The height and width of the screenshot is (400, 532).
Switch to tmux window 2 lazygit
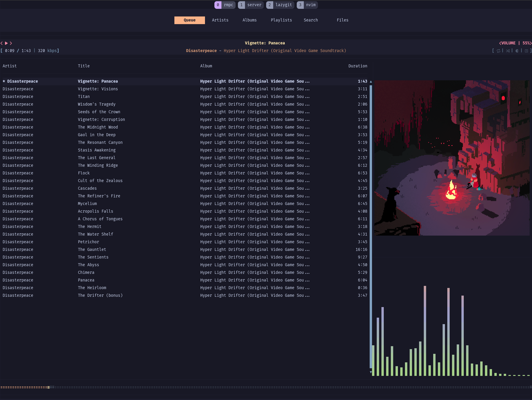[x=280, y=5]
